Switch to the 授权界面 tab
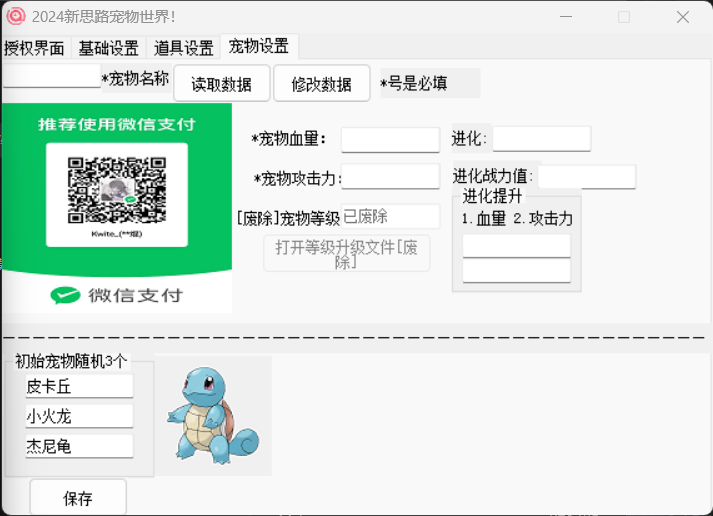The width and height of the screenshot is (713, 516). (35, 48)
